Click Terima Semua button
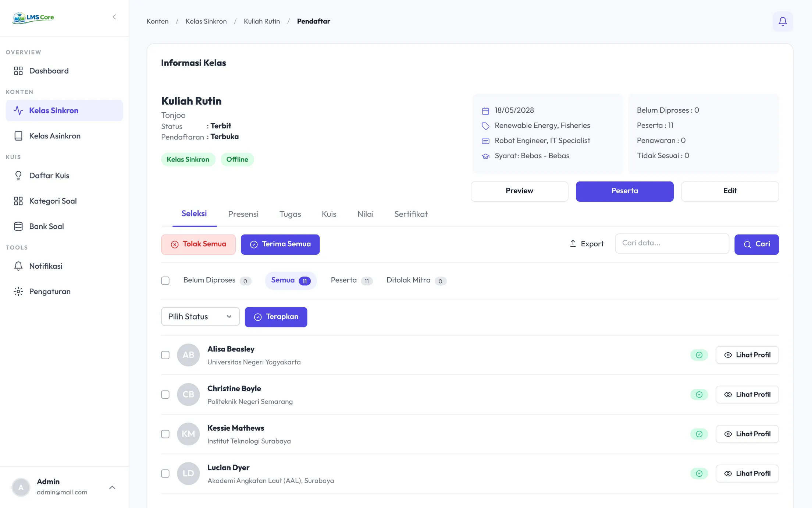This screenshot has width=812, height=508. click(280, 244)
